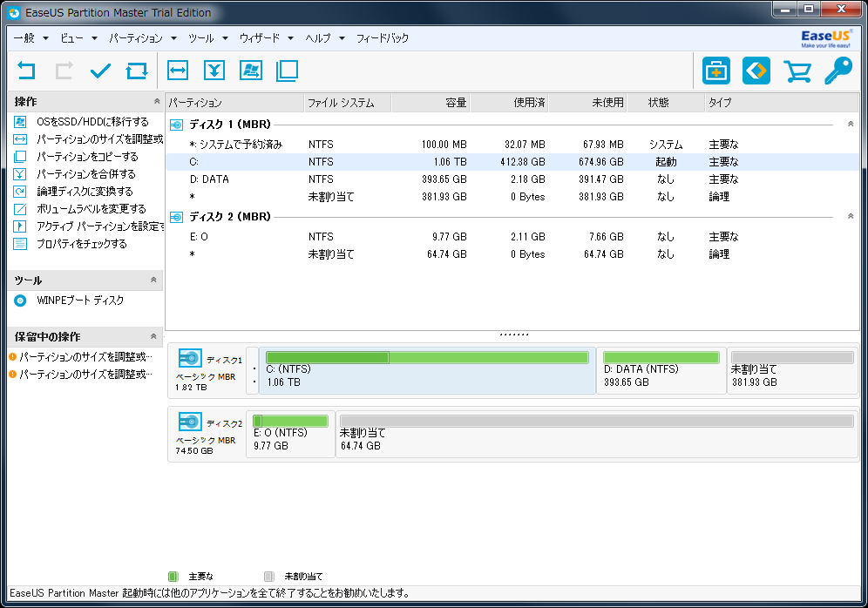Viewport: 868px width, 608px height.
Task: Select 論理ディスクに変換する in sidebar
Action: 85,192
